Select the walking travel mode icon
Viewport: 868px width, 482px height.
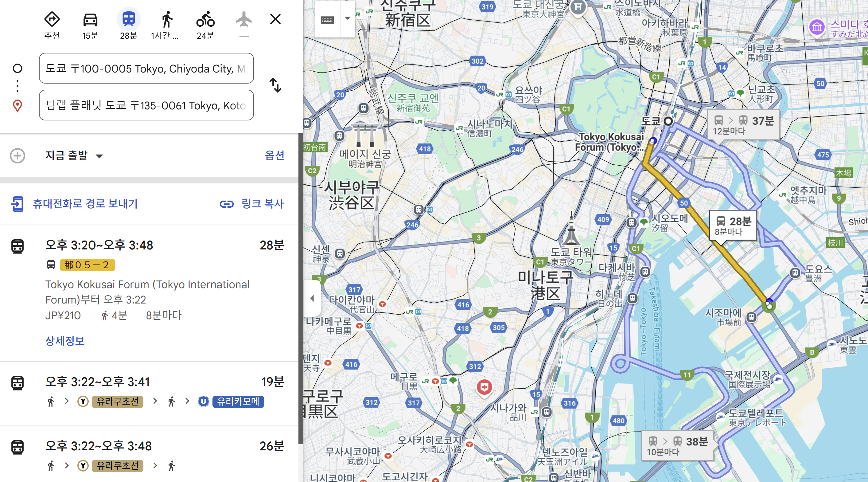tap(167, 20)
